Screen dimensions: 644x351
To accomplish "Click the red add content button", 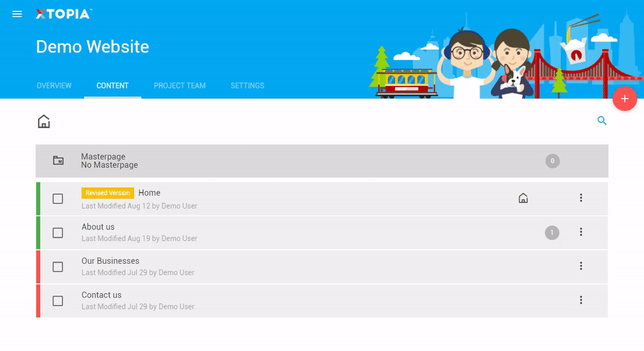I will point(624,99).
